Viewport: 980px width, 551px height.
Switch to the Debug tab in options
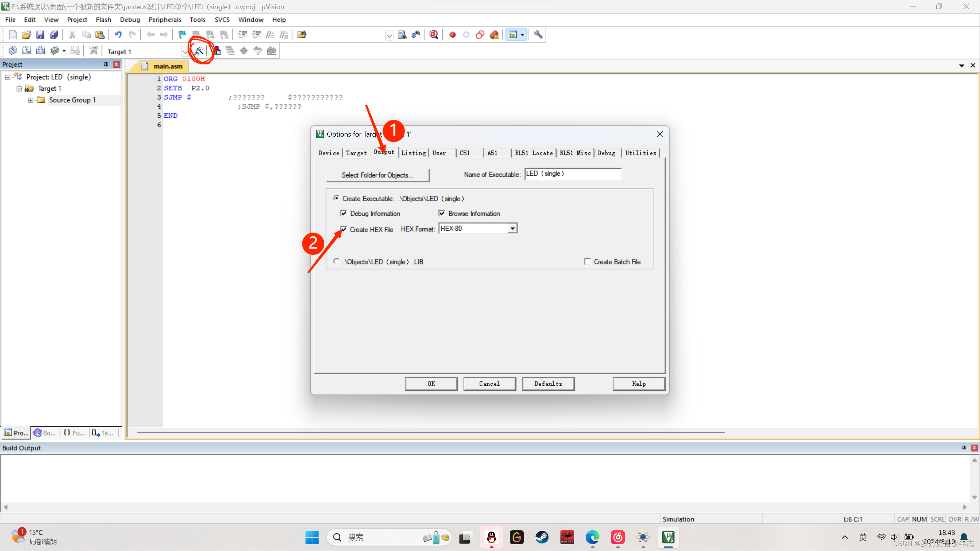(x=606, y=153)
